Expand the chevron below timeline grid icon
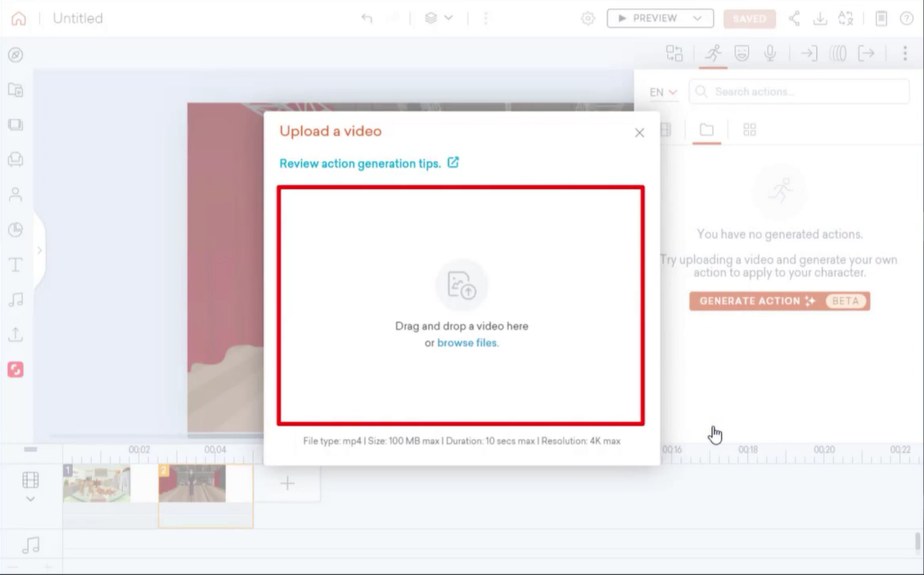This screenshot has height=575, width=924. tap(30, 499)
